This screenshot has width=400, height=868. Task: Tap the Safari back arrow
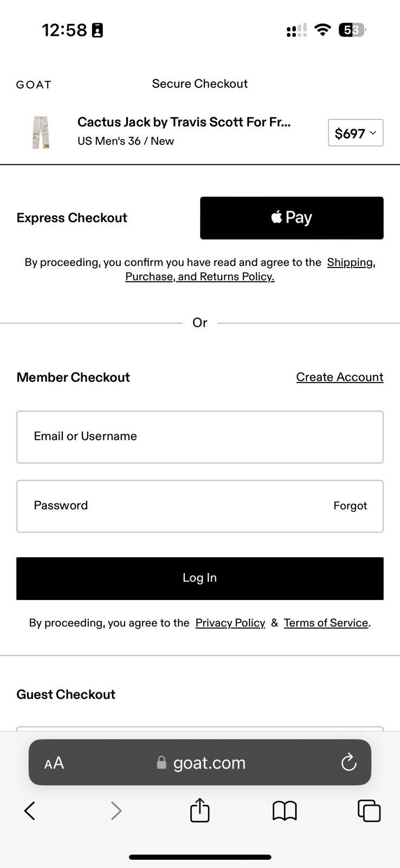pyautogui.click(x=30, y=811)
